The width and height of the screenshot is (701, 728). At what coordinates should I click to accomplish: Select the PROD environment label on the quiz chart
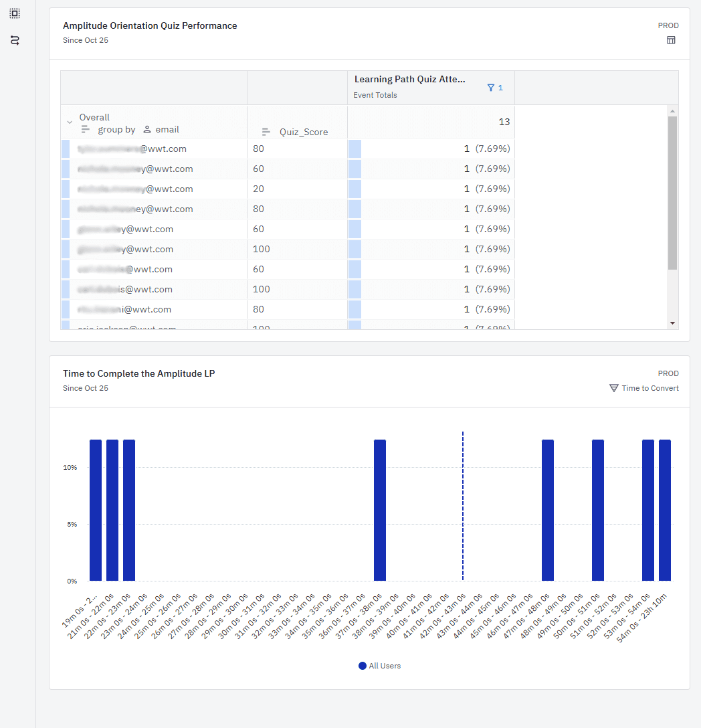668,25
